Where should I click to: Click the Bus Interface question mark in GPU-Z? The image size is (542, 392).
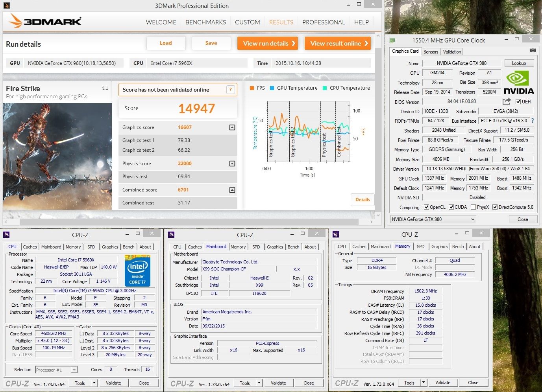tap(533, 121)
